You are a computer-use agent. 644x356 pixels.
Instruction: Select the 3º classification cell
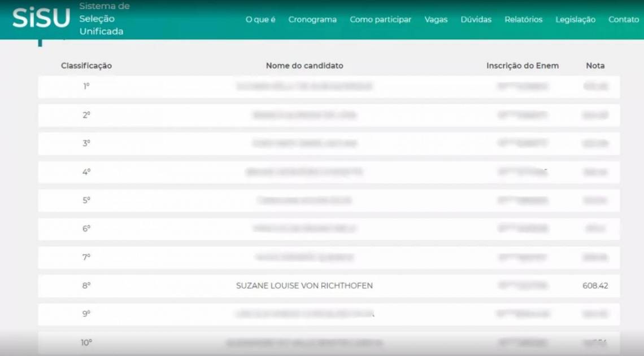[86, 143]
